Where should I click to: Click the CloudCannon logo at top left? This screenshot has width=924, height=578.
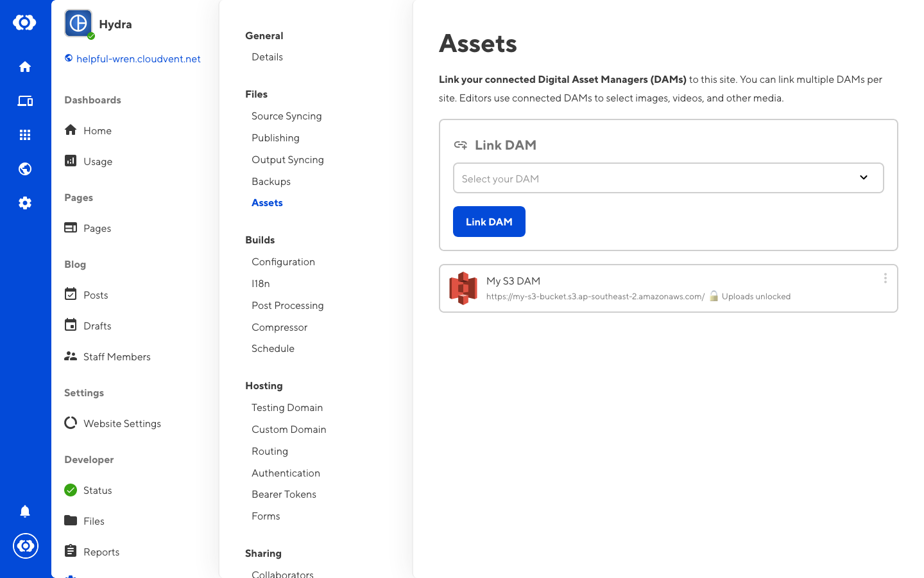(x=25, y=22)
